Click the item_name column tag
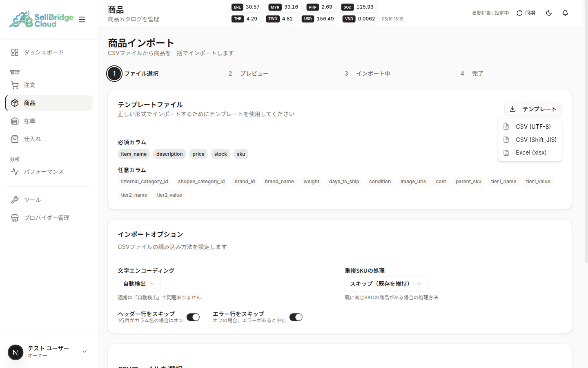 click(134, 154)
